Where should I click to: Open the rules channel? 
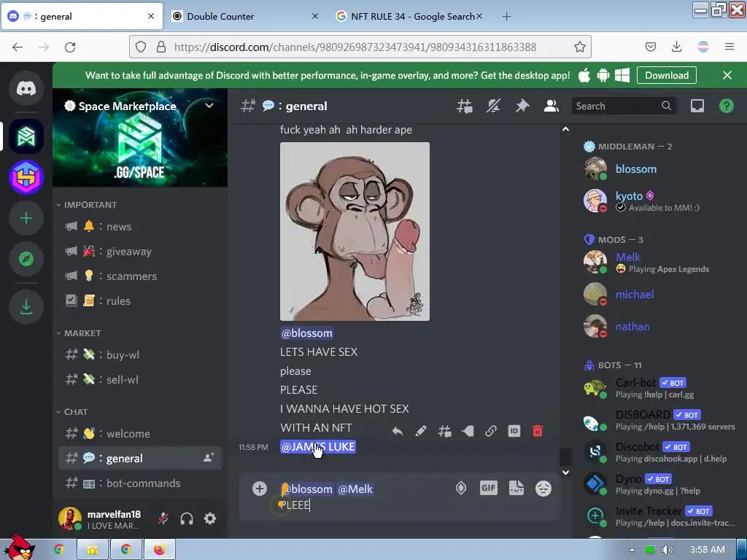click(x=140, y=301)
